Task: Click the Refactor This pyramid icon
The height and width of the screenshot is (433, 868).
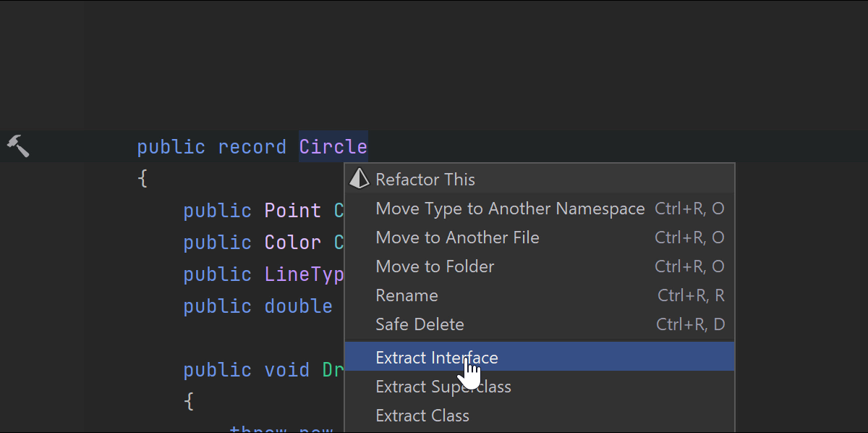Action: (x=359, y=179)
